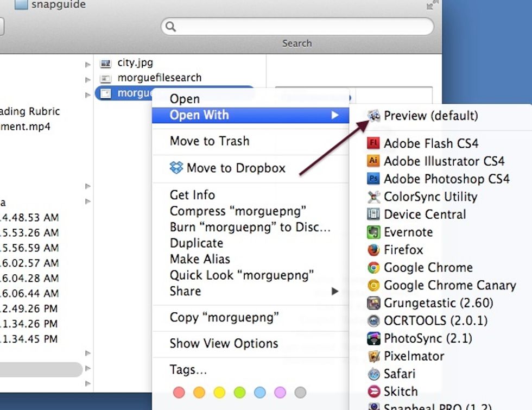Click the 4.48.53 AM list entry
Screen dimensions: 532x410
[x=29, y=217]
